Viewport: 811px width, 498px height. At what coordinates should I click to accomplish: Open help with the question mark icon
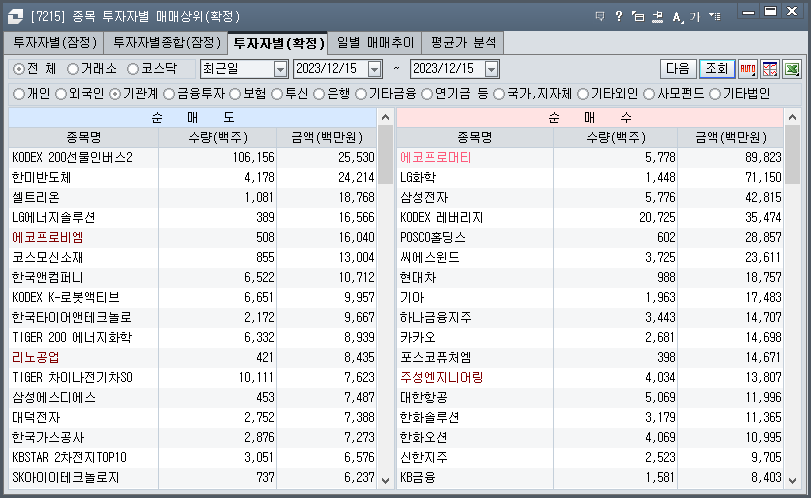(619, 17)
